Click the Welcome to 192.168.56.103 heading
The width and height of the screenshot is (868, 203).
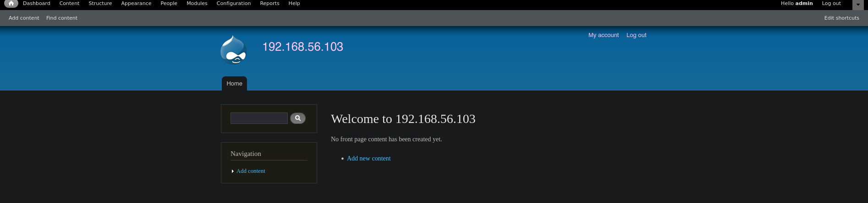(403, 119)
